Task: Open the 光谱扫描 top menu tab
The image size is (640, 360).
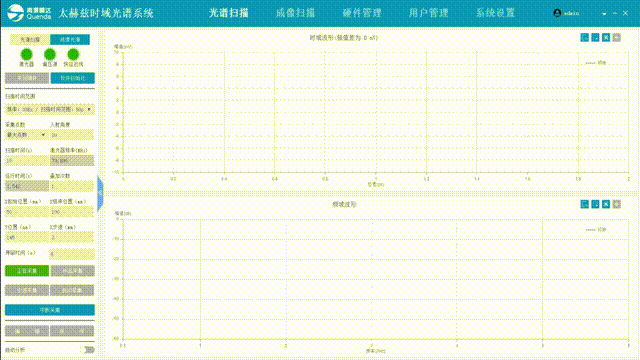Action: tap(229, 13)
